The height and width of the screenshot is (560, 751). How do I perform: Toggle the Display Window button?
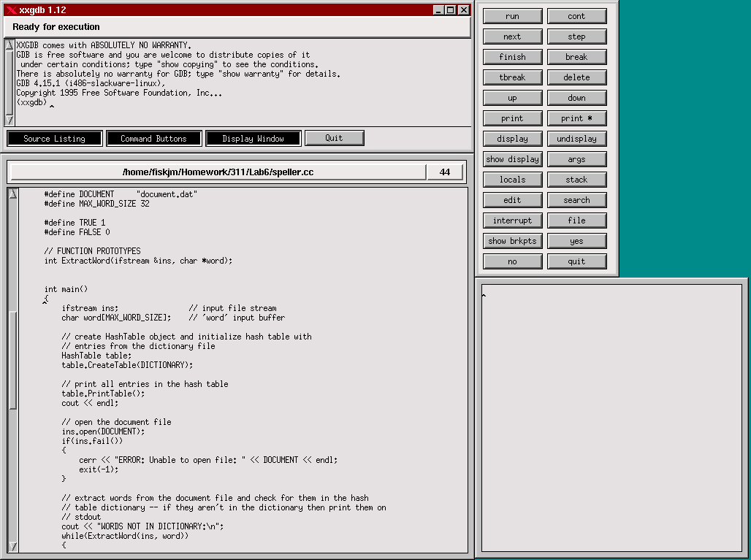[253, 139]
